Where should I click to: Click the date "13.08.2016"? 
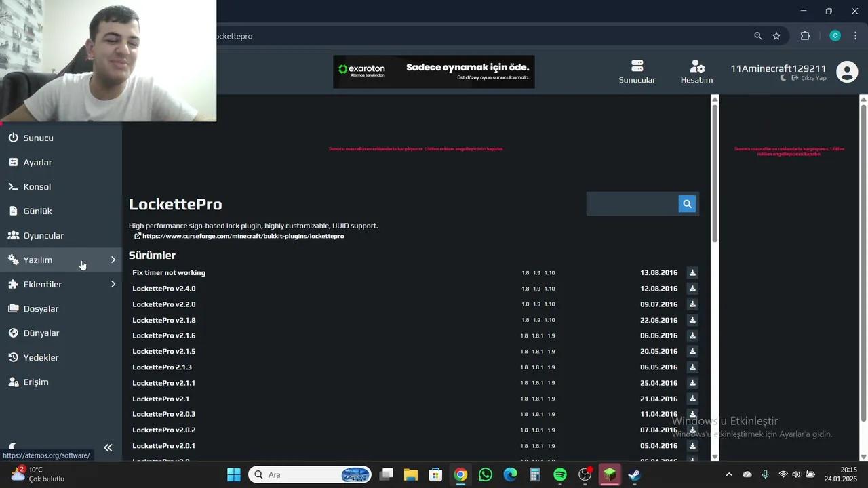tap(659, 272)
